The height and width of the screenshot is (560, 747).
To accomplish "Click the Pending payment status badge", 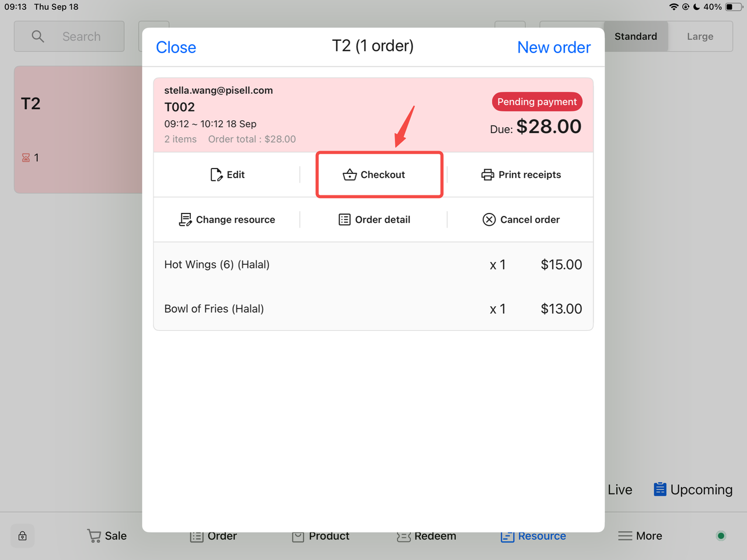I will pos(536,101).
